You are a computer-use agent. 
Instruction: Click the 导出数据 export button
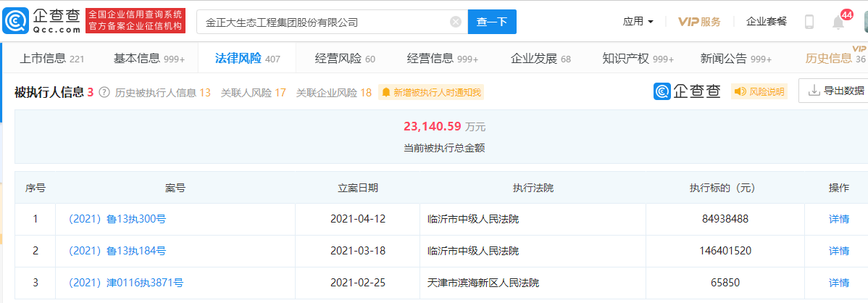(x=833, y=91)
